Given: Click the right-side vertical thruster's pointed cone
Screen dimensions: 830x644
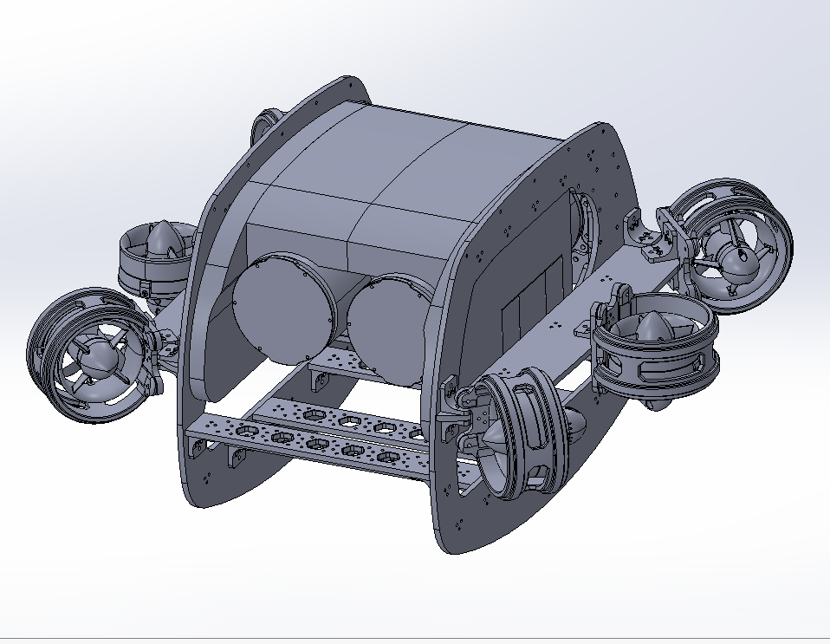Looking at the screenshot, I should [652, 325].
